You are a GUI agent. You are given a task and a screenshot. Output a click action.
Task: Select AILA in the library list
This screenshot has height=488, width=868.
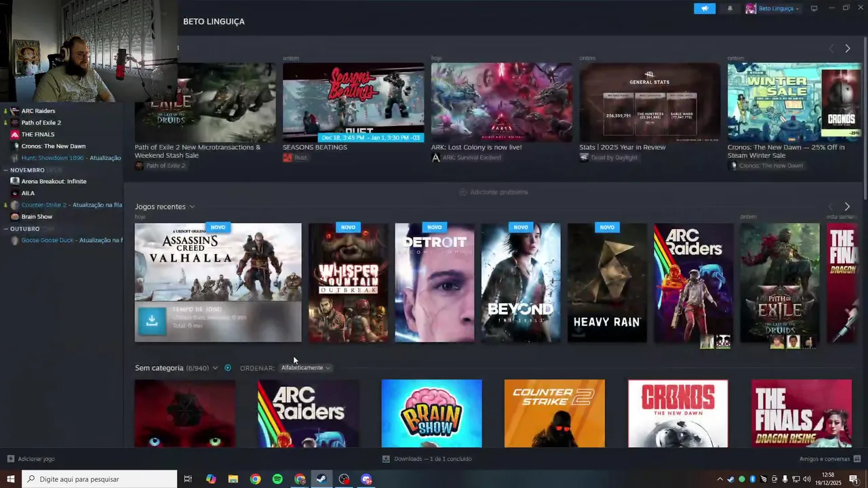[28, 193]
